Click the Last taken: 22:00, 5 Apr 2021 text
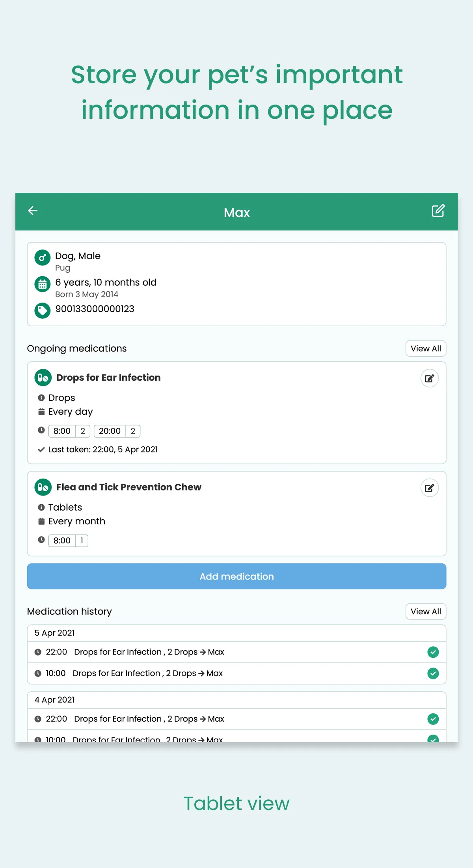 pos(103,449)
